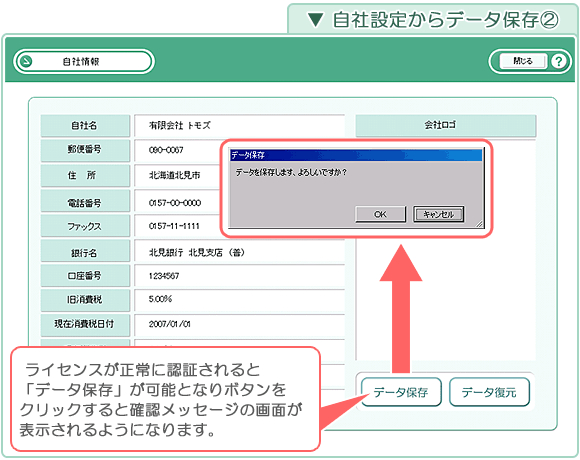Click the 住所 field 北海道北見市

click(178, 175)
